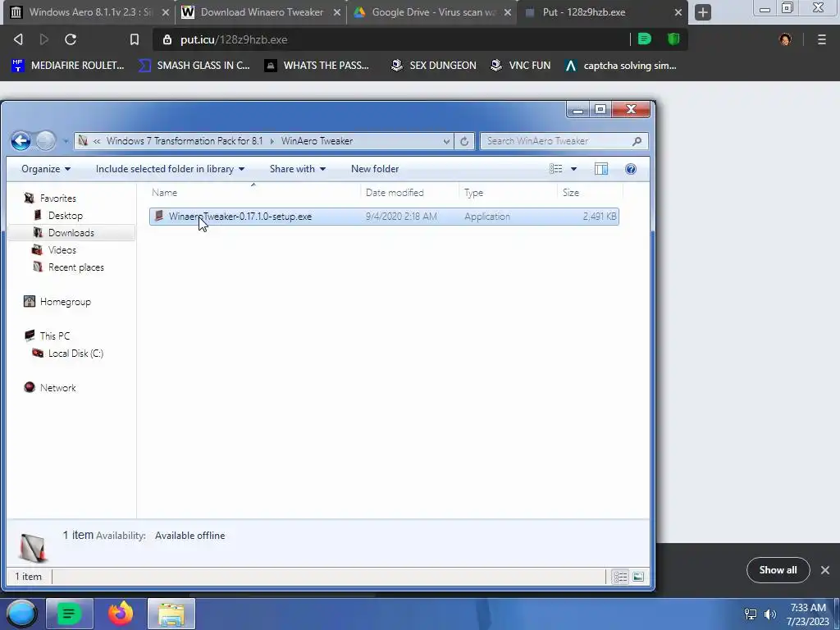
Task: Open Local Disk (C:) in navigation pane
Action: (75, 353)
